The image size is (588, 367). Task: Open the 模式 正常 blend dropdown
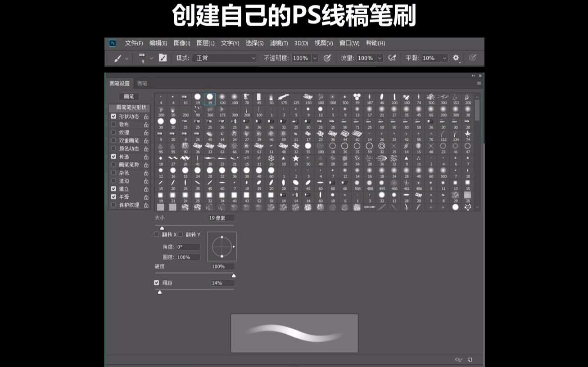[225, 58]
